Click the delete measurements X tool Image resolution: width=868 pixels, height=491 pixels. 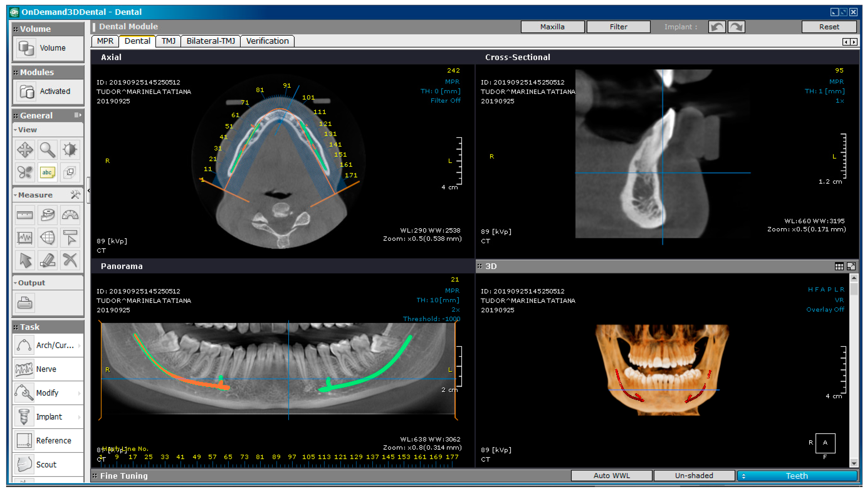pos(70,260)
